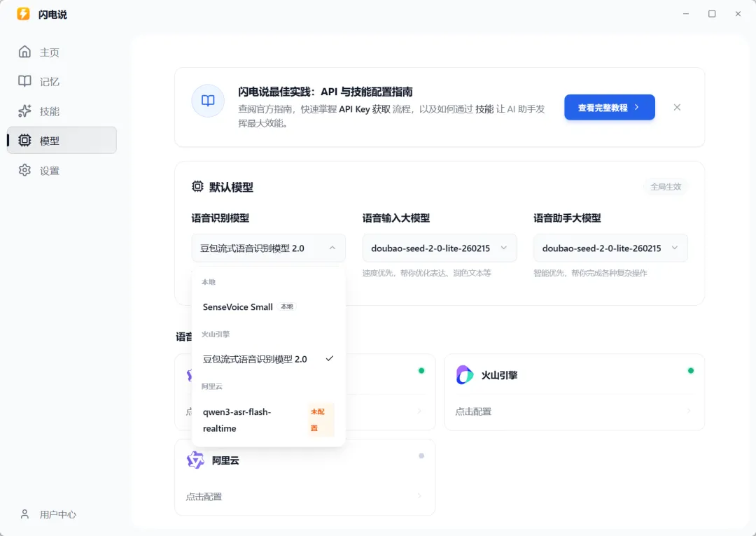Expand the 语音助手大模型 dropdown
This screenshot has height=536, width=756.
click(x=610, y=248)
